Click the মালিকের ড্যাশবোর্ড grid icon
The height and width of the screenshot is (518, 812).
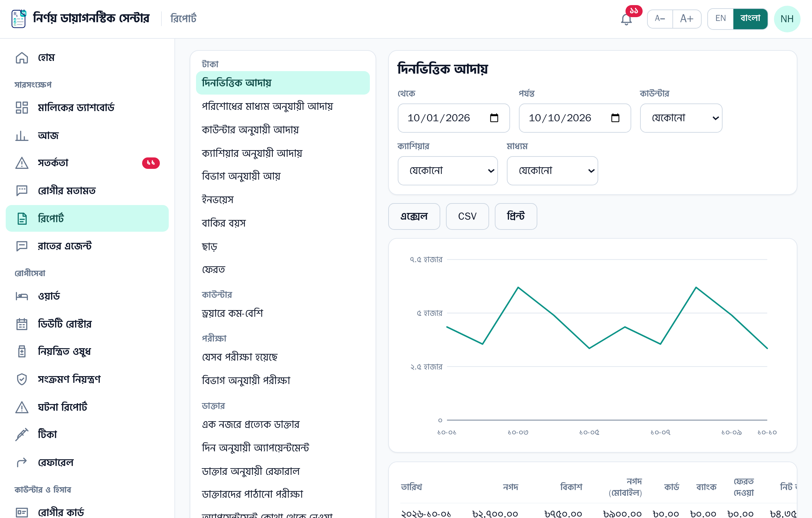pyautogui.click(x=22, y=108)
